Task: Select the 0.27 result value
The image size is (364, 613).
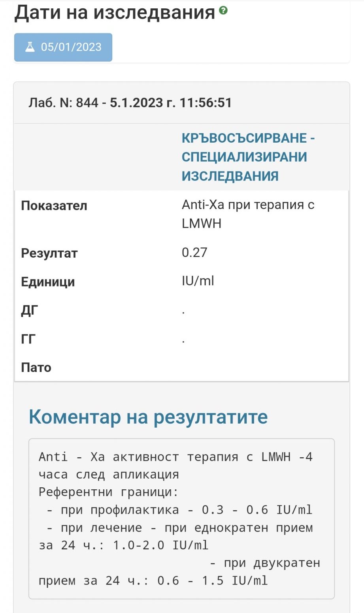Action: tap(194, 253)
